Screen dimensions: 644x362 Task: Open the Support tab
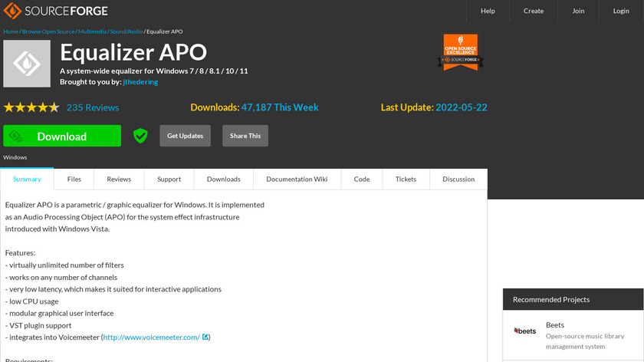[169, 179]
